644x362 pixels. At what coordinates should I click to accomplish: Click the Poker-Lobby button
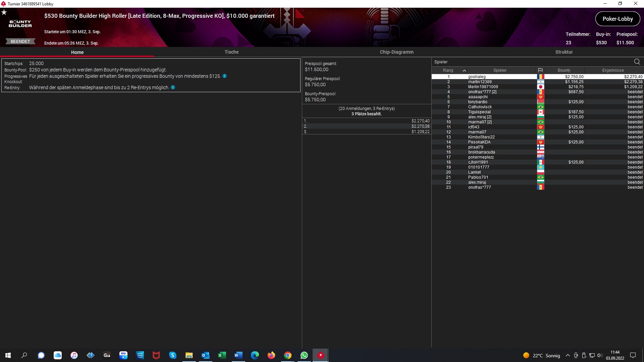click(618, 19)
